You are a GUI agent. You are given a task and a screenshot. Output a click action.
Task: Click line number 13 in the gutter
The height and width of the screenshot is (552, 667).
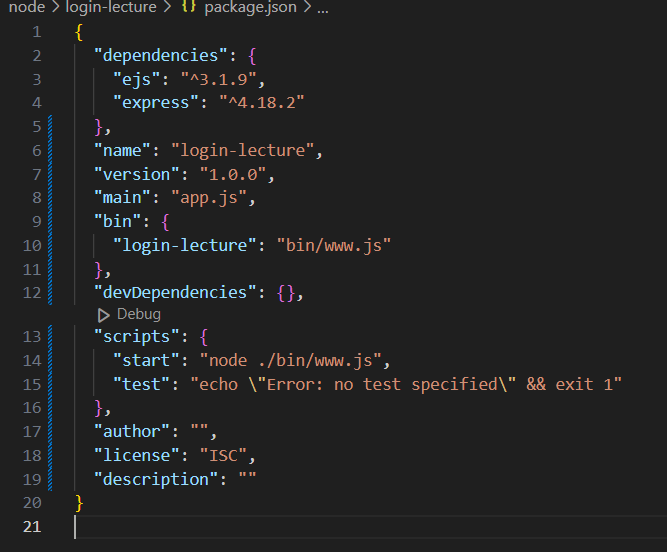32,337
